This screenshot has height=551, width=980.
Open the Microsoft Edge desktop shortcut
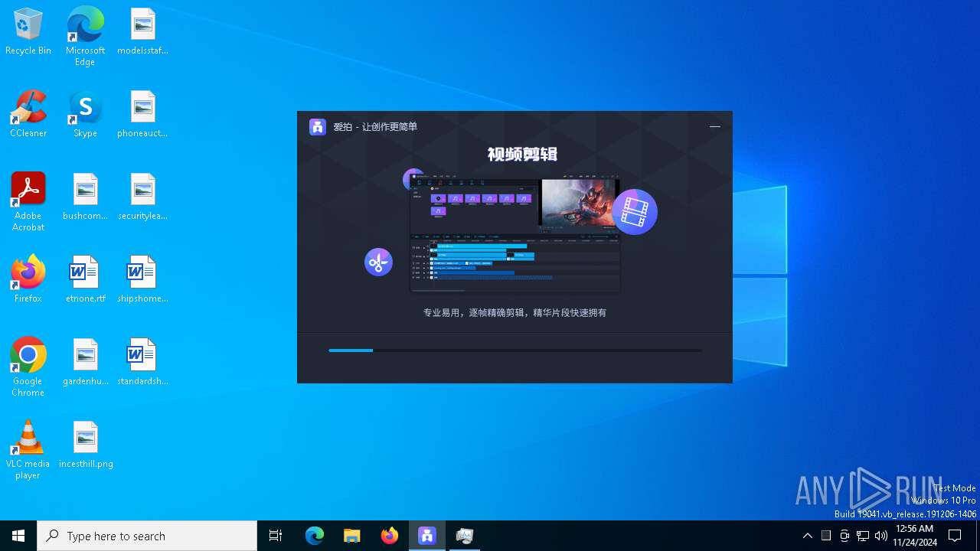coord(85,37)
